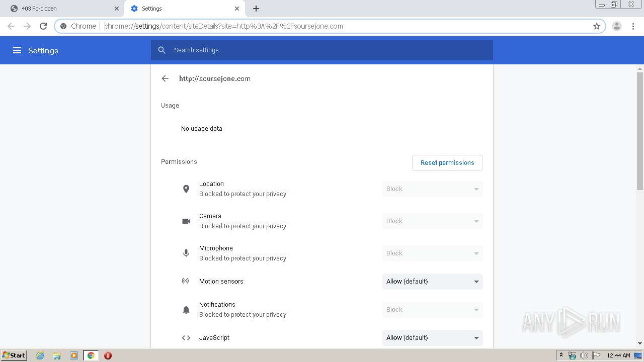Open the Settings hamburger menu
The image size is (644, 362).
(x=17, y=50)
